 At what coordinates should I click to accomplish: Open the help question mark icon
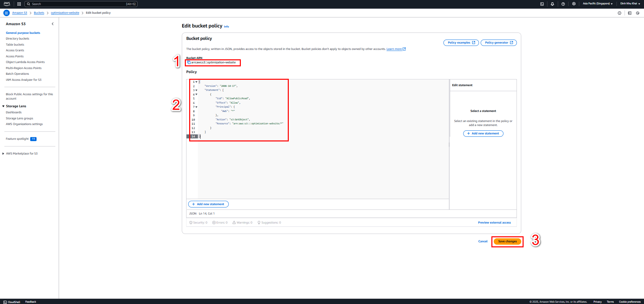563,4
